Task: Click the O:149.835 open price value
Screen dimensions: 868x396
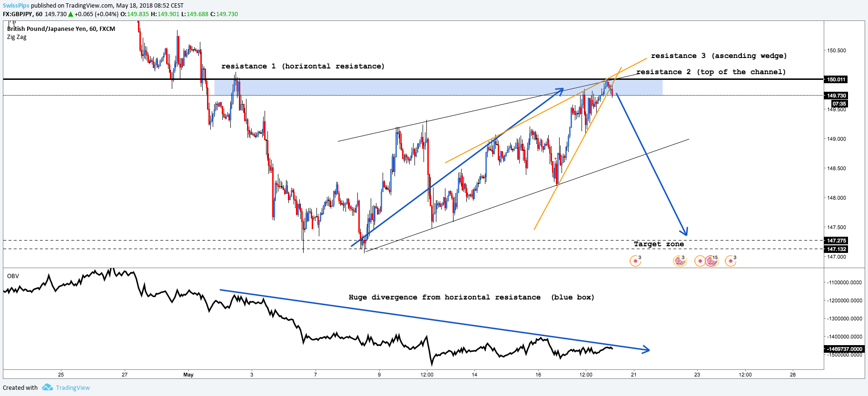Action: [x=135, y=14]
